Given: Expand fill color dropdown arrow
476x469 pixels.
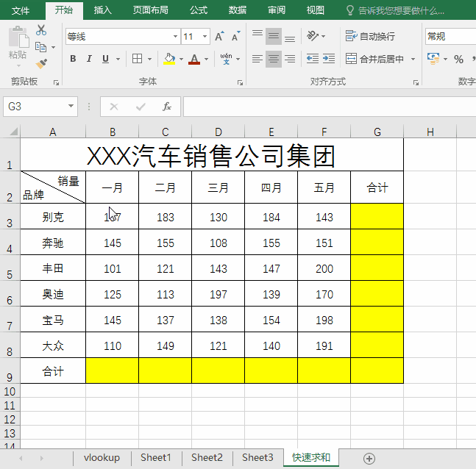Looking at the screenshot, I should pos(181,59).
